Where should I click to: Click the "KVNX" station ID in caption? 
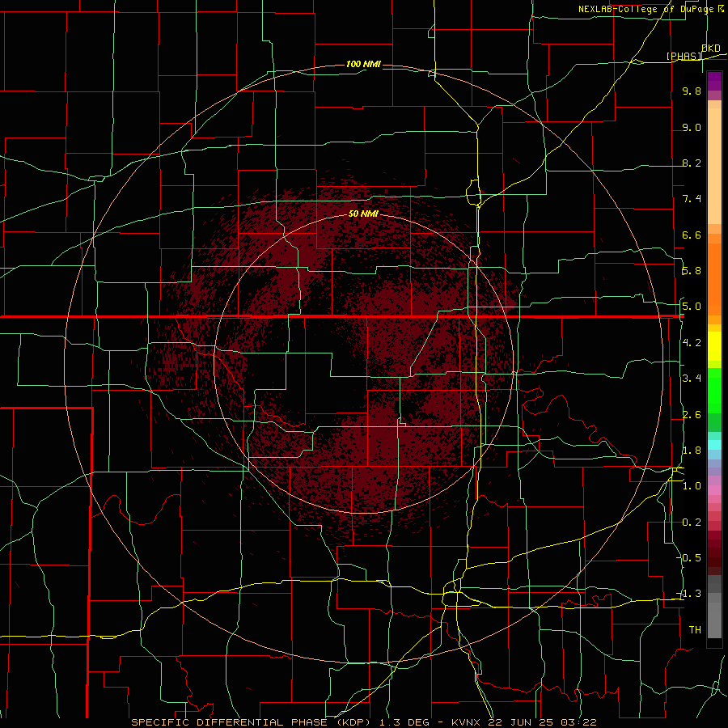coord(466,722)
